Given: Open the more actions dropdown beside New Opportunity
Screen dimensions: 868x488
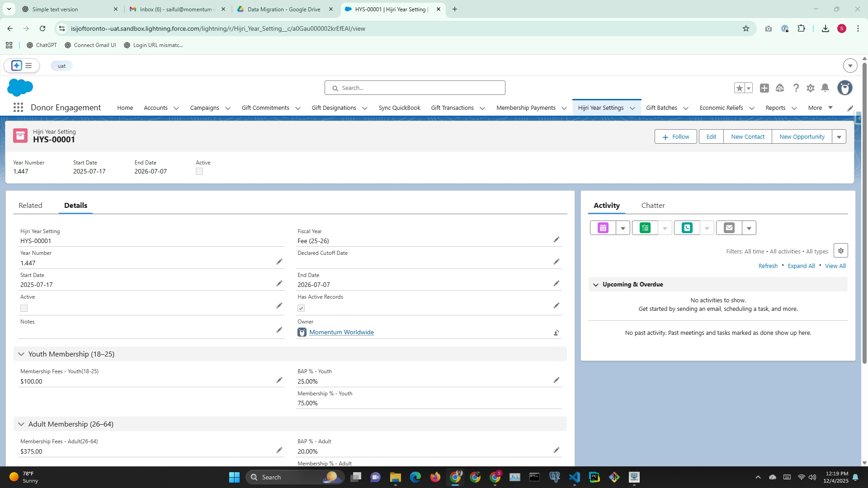Looking at the screenshot, I should click(839, 137).
